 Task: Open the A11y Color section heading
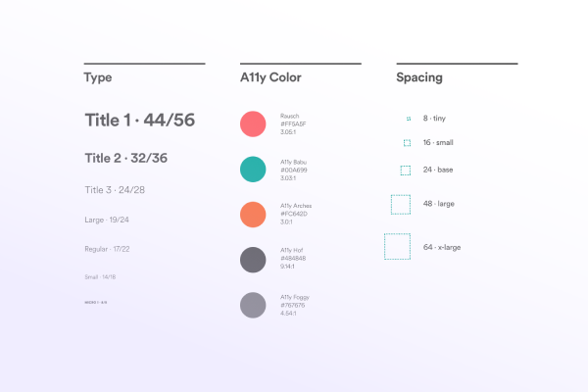(270, 77)
